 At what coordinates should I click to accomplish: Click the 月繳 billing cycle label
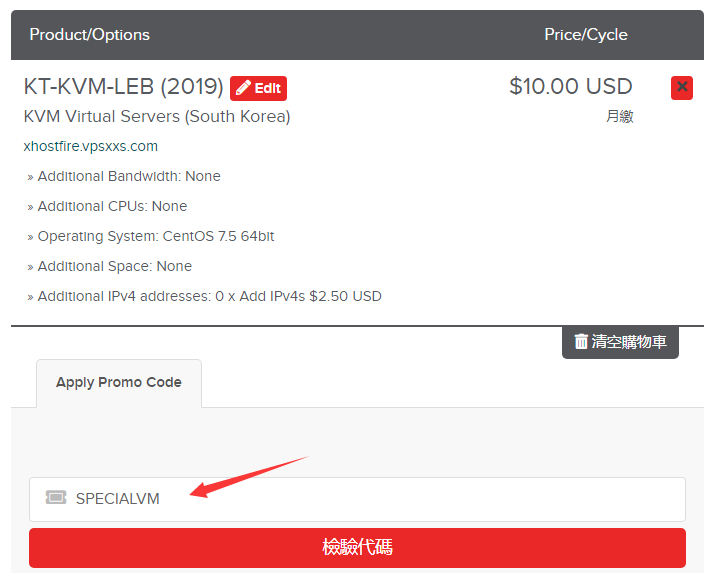[x=619, y=116]
